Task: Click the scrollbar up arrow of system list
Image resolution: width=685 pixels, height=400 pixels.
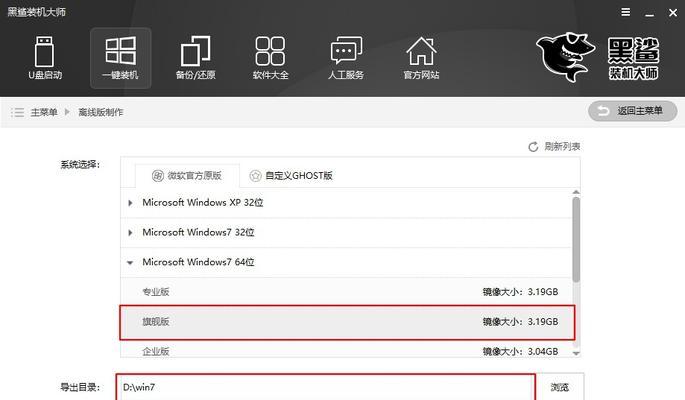Action: click(x=576, y=192)
